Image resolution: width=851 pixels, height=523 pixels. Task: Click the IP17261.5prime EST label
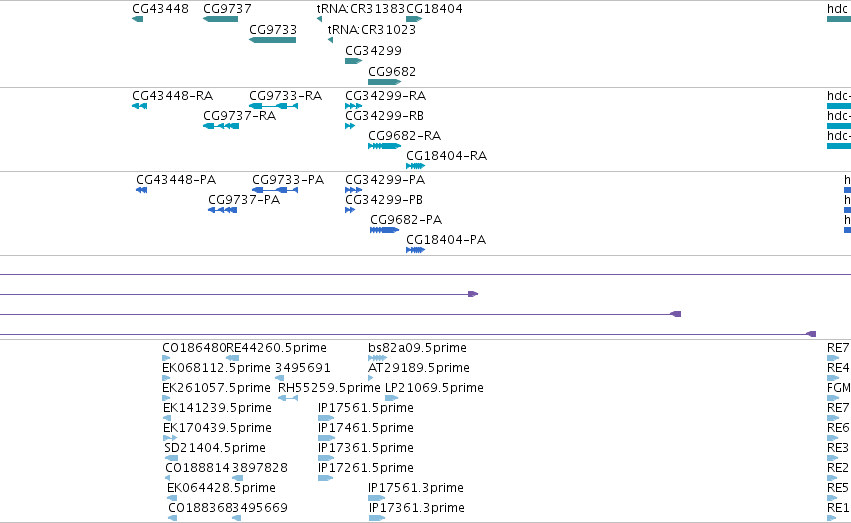pyautogui.click(x=366, y=468)
